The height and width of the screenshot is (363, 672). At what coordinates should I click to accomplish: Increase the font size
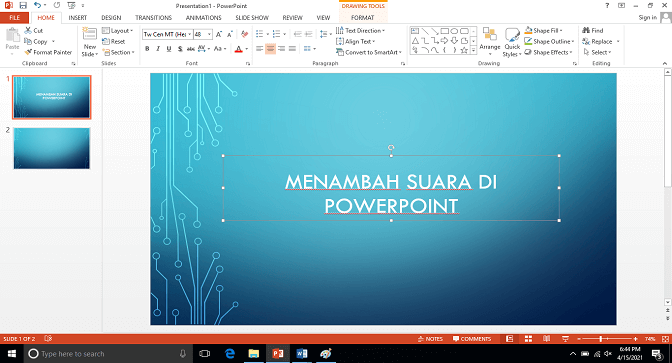(219, 34)
